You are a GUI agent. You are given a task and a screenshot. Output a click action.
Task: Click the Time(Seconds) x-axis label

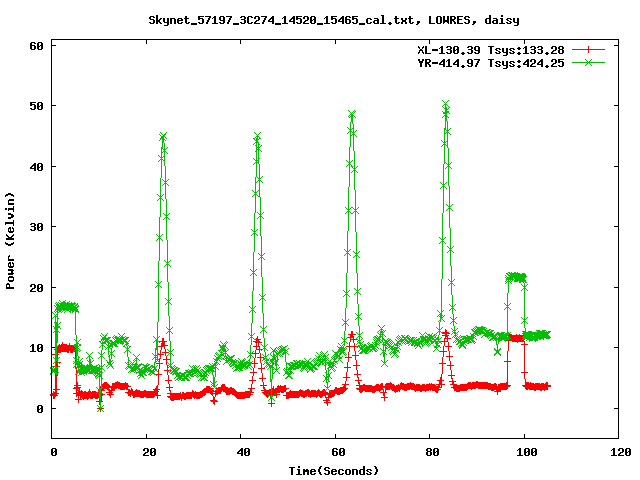334,471
